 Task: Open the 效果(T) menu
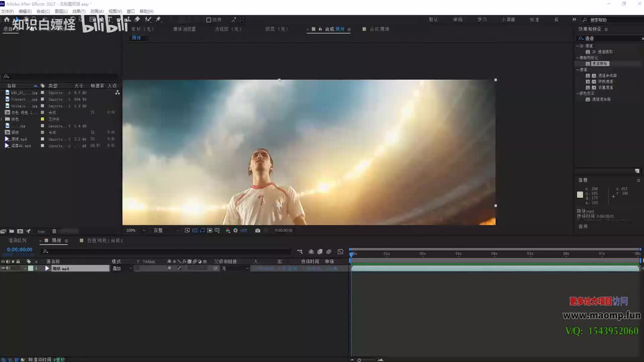click(79, 11)
